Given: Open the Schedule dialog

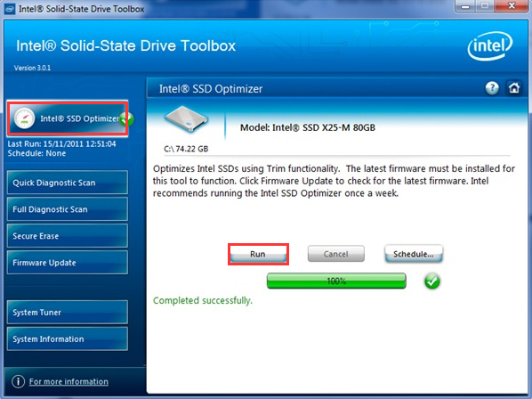Looking at the screenshot, I should pos(414,254).
